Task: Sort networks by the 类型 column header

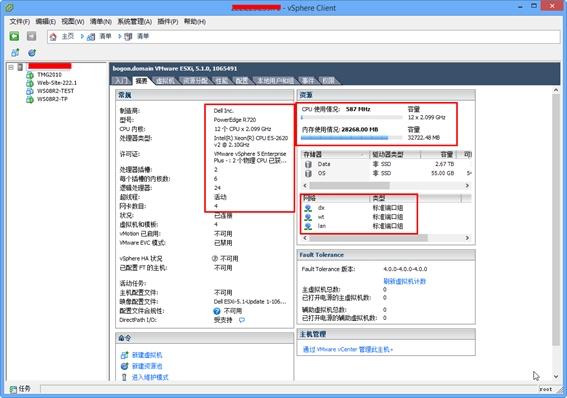Action: (x=416, y=198)
